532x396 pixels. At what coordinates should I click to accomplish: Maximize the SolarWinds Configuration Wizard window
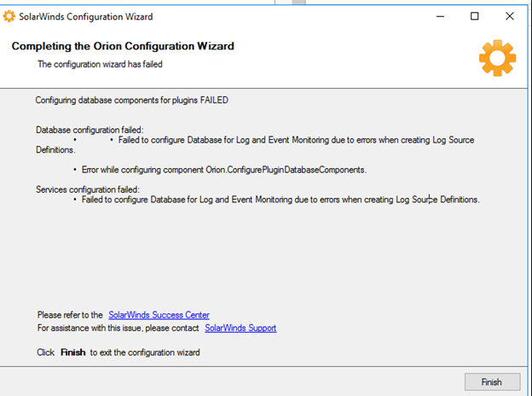pos(475,16)
